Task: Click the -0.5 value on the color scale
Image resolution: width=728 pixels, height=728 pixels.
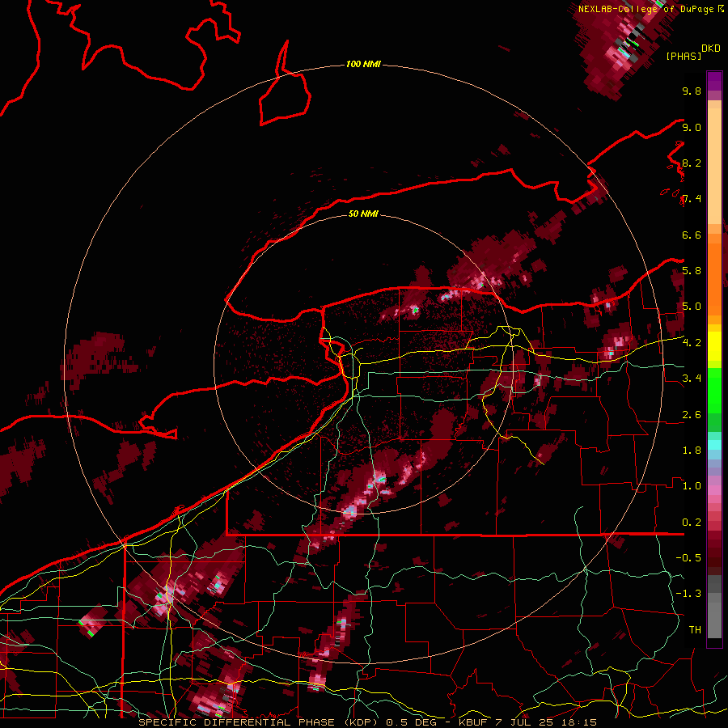Action: tap(688, 557)
